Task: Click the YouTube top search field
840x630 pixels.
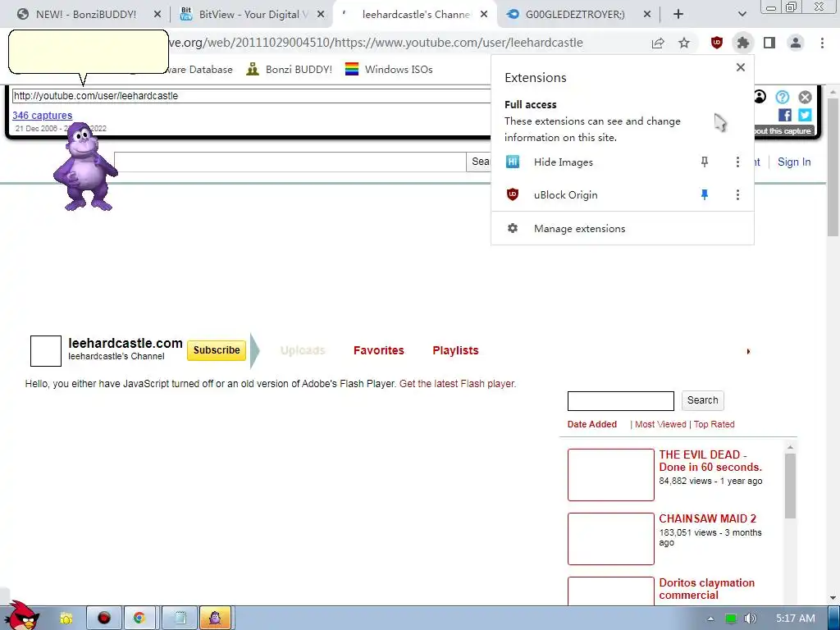Action: [290, 162]
